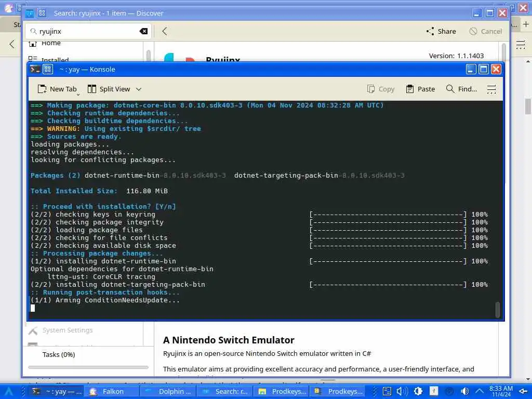The width and height of the screenshot is (532, 399).
Task: Open Home in Discover sidebar
Action: point(45,44)
